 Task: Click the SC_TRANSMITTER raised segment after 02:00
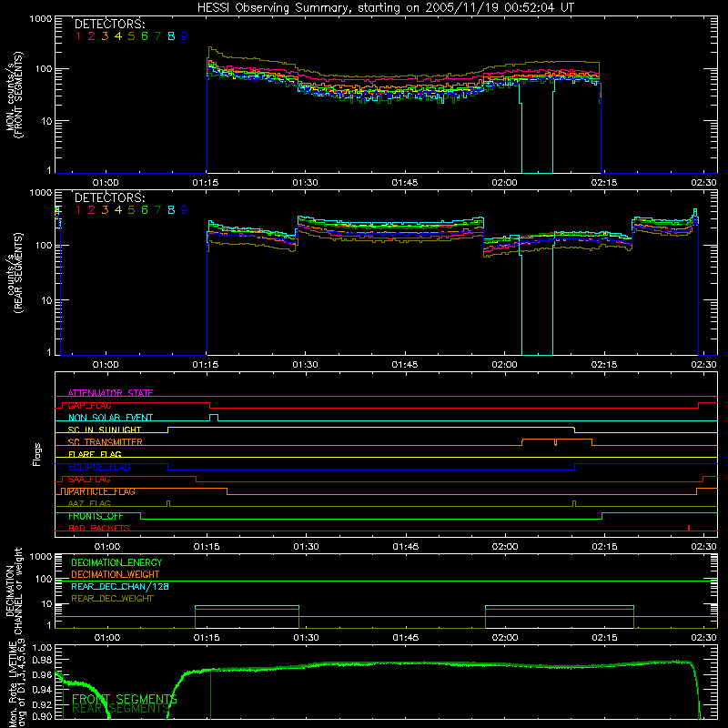click(557, 442)
